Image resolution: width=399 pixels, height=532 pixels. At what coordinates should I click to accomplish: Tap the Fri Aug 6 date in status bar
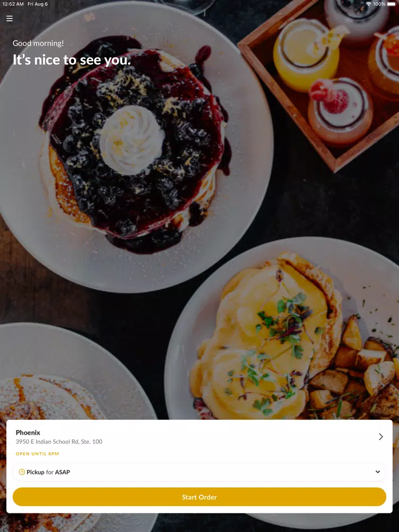38,4
